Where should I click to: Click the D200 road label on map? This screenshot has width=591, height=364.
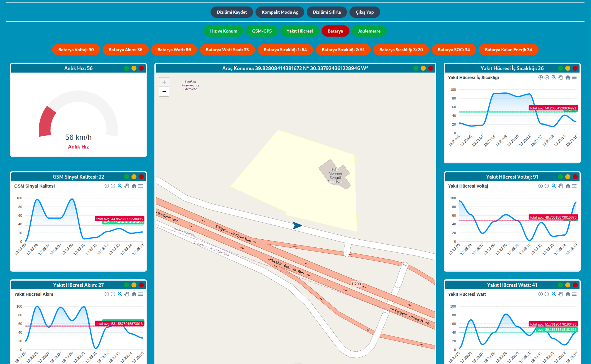coord(356,284)
